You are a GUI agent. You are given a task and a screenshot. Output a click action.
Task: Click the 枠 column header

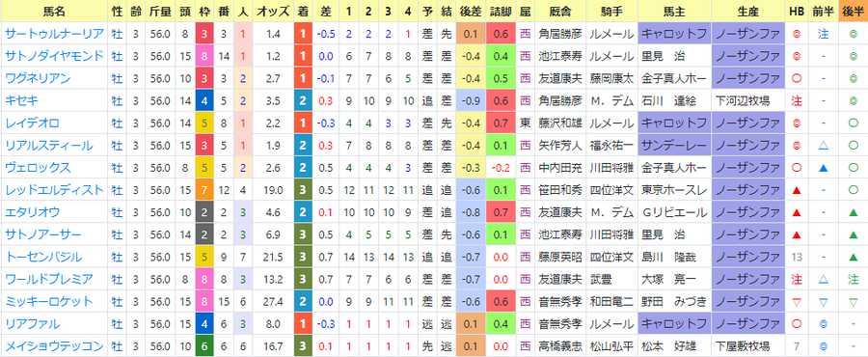coord(204,11)
